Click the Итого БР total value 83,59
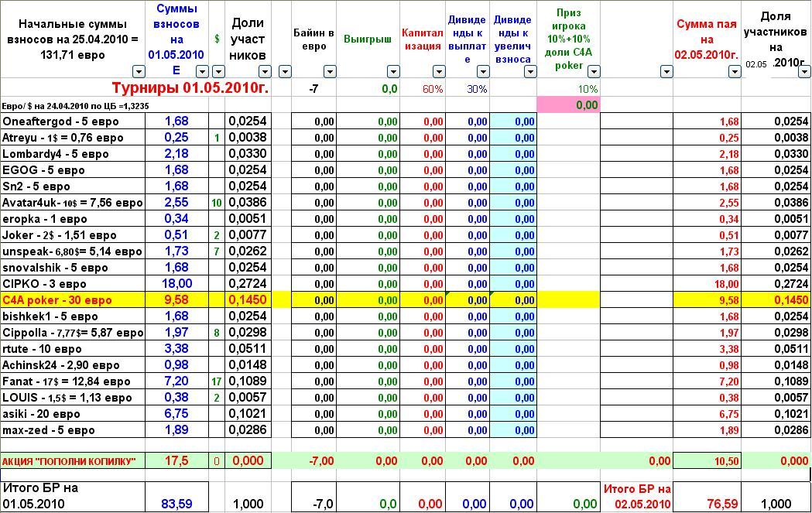The image size is (812, 513). 176,504
